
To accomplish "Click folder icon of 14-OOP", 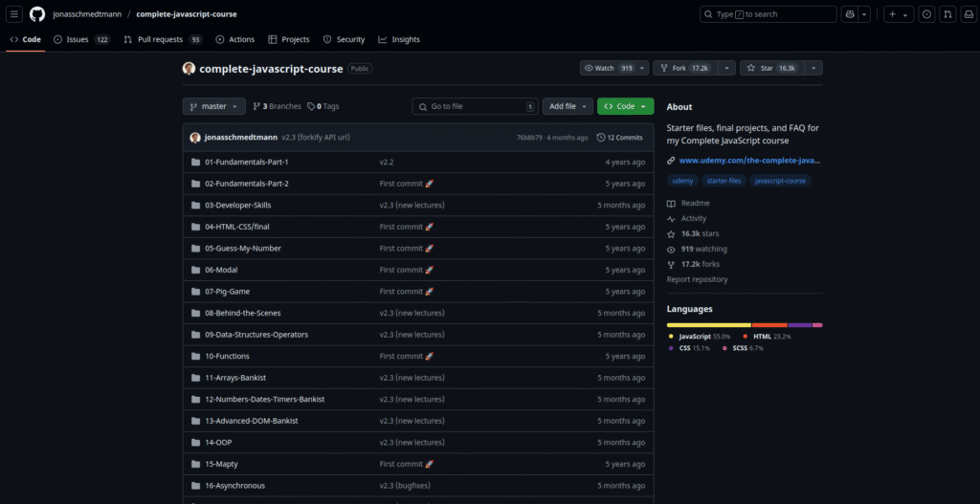I will (195, 442).
